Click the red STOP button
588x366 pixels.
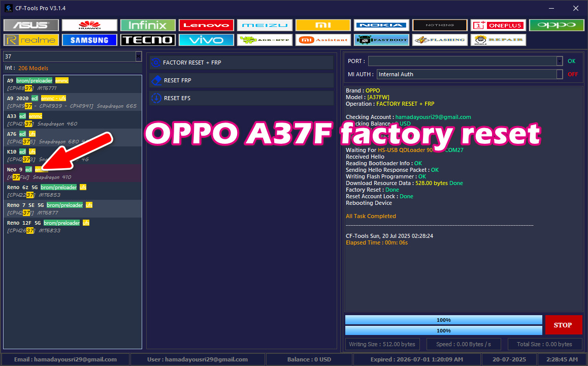pos(563,325)
